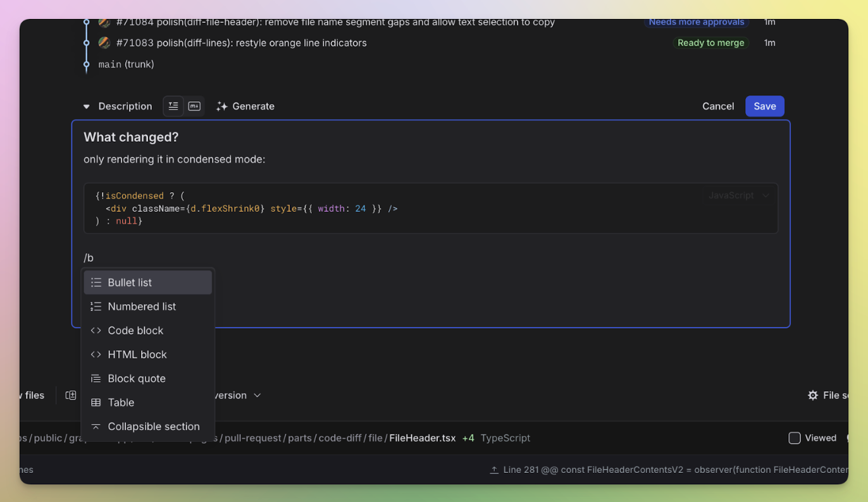Click the Bullet list icon in menu
This screenshot has height=502, width=868.
coord(96,282)
